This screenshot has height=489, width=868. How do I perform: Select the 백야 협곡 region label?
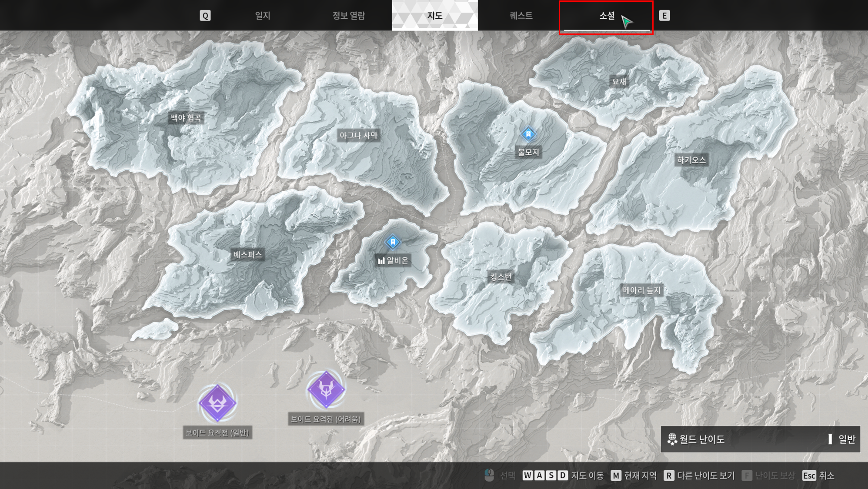pos(186,118)
